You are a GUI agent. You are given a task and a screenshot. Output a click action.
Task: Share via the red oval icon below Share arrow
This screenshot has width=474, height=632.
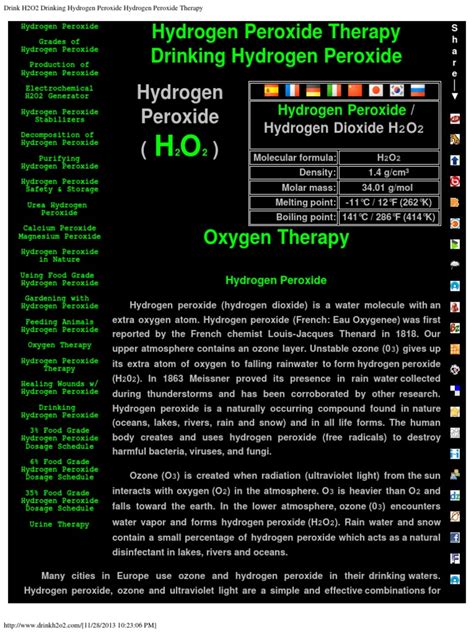(455, 118)
